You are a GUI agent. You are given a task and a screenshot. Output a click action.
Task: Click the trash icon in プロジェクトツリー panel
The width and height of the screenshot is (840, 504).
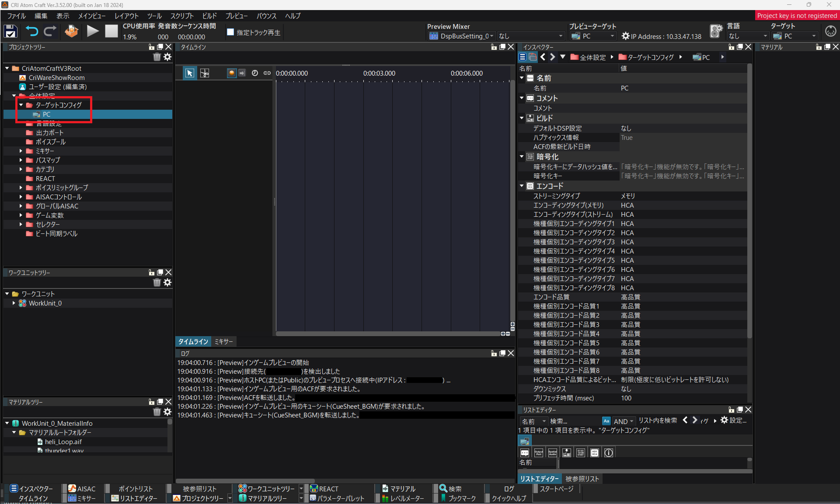157,57
